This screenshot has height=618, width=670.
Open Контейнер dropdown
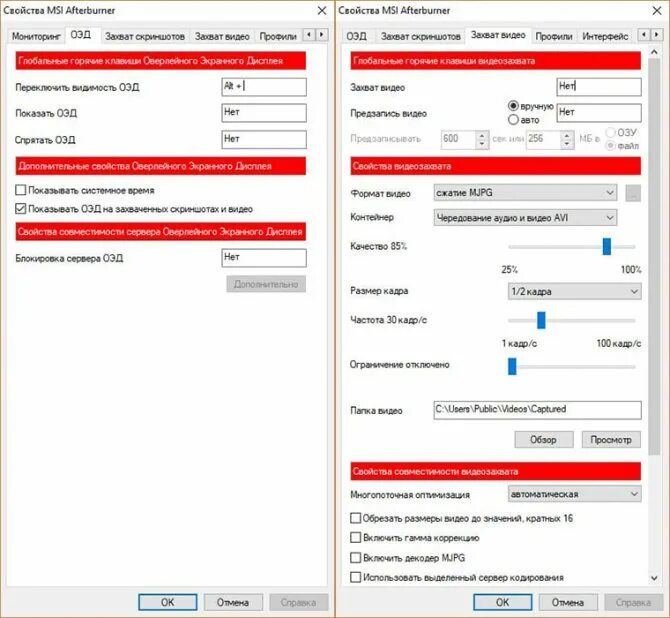point(525,218)
